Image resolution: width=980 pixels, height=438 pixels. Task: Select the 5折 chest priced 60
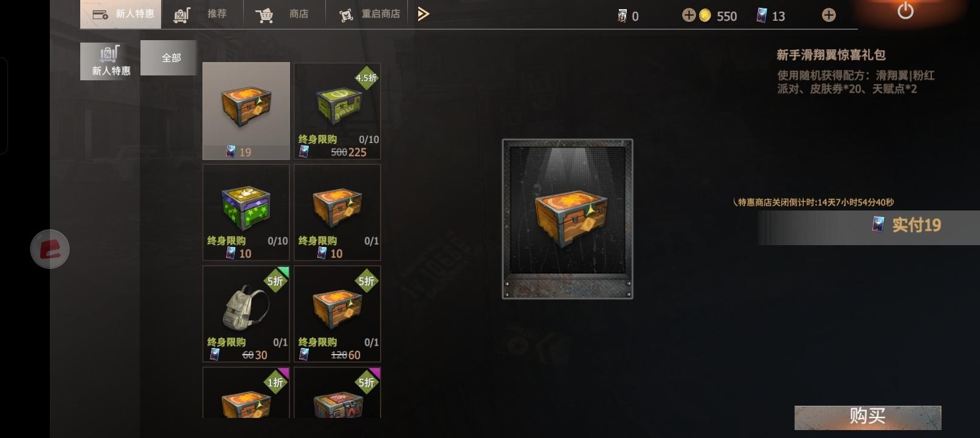click(x=337, y=314)
